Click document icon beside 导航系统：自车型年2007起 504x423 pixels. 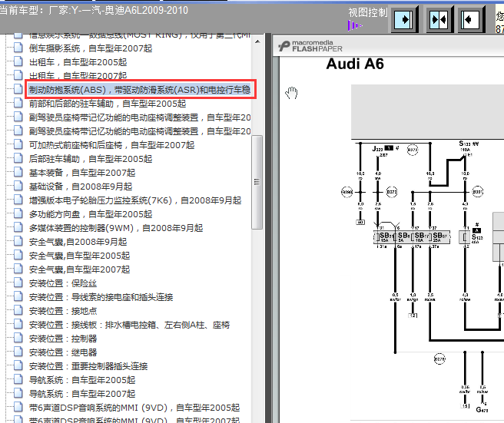[x=18, y=393]
